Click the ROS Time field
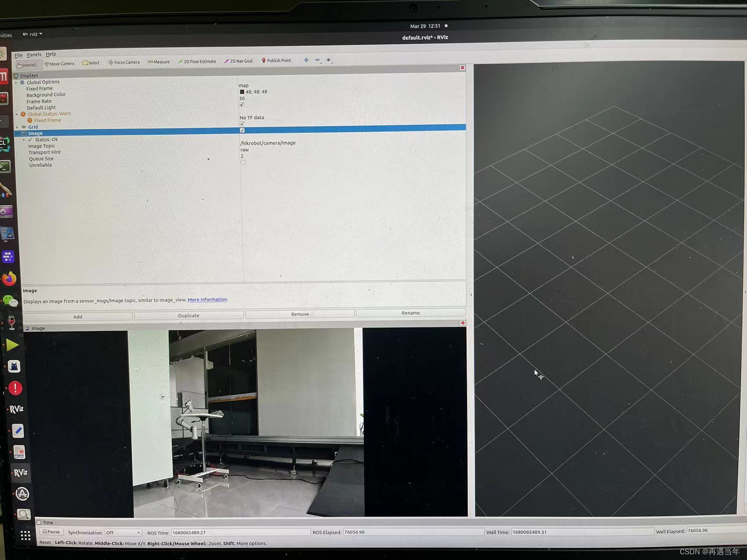 [241, 532]
